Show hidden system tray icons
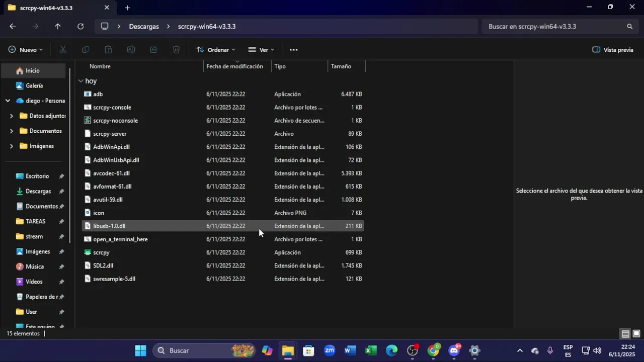This screenshot has width=644, height=362. pyautogui.click(x=520, y=350)
